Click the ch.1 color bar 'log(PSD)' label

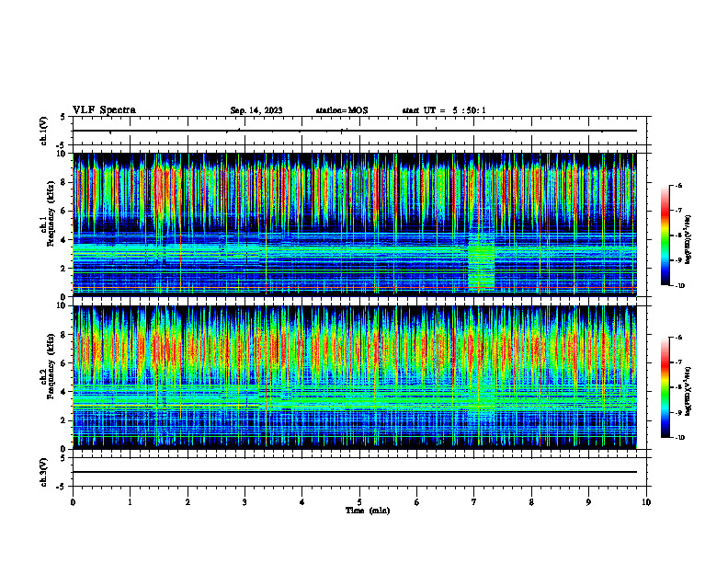pos(688,239)
